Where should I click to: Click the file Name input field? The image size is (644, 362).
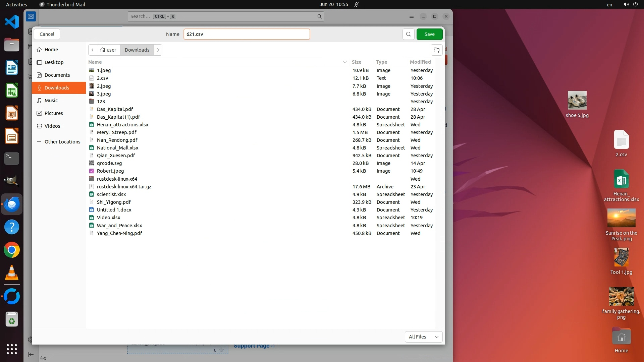247,34
